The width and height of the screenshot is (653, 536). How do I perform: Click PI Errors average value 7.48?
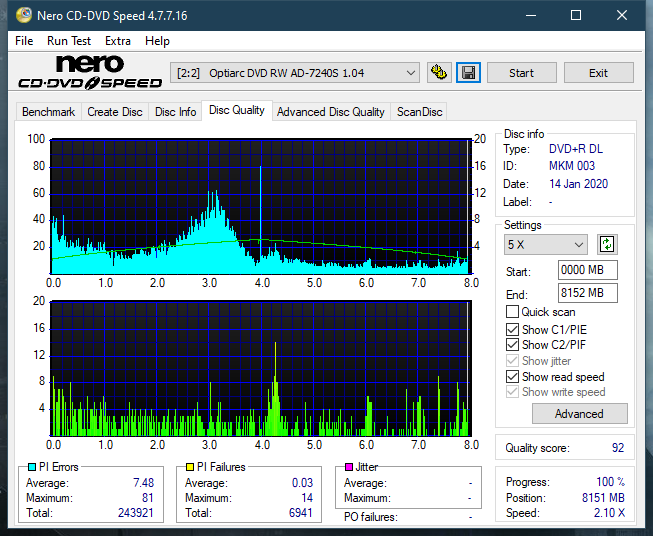144,483
